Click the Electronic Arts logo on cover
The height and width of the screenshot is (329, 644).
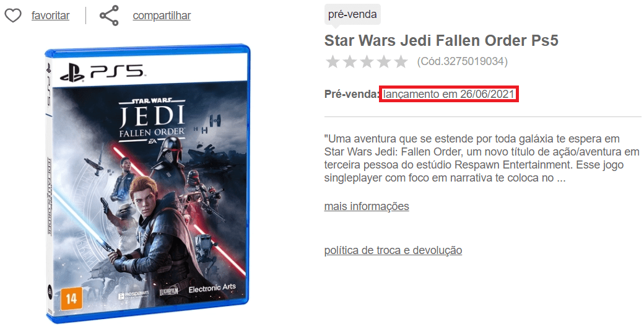click(212, 289)
